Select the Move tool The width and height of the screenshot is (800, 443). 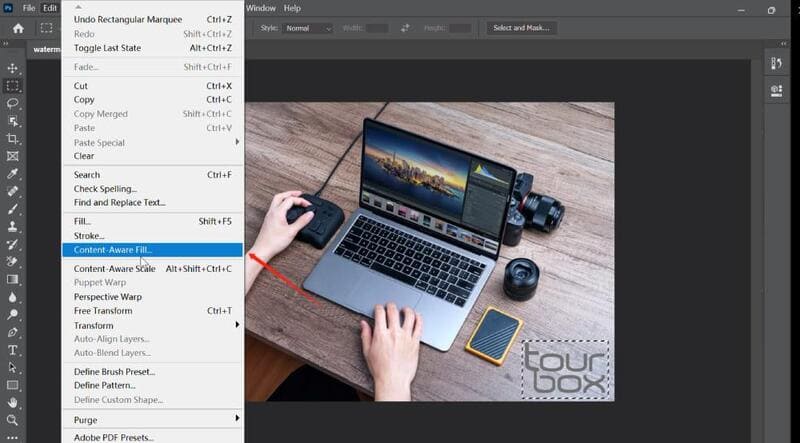(12, 68)
